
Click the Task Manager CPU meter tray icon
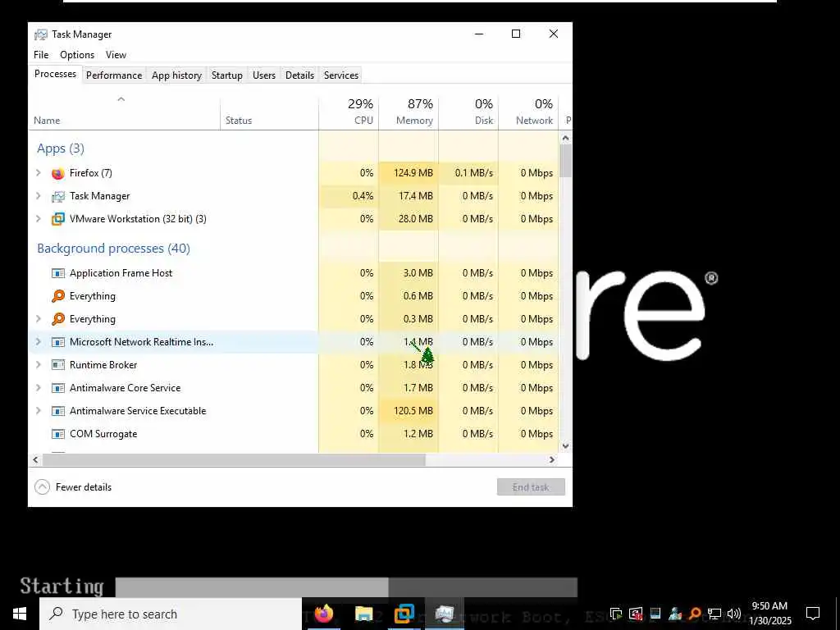click(655, 614)
